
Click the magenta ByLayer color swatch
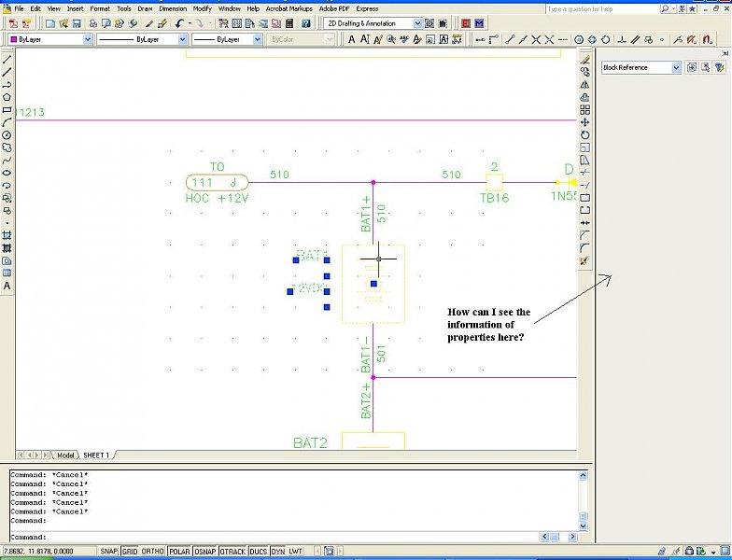(13, 39)
